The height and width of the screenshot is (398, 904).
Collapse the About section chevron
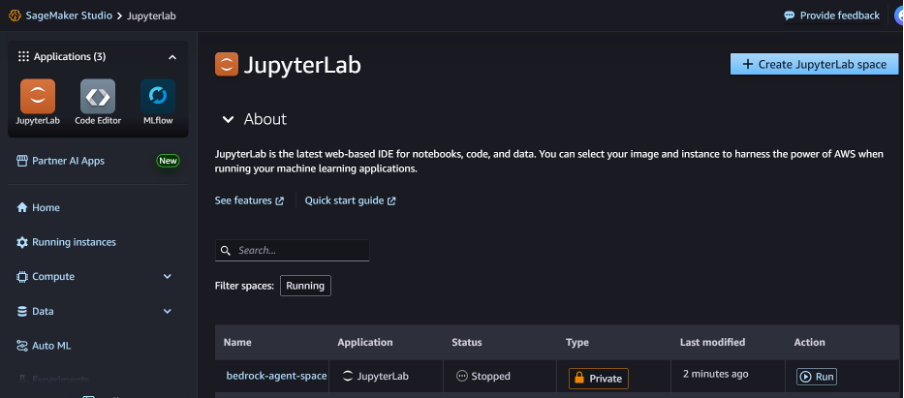point(228,119)
